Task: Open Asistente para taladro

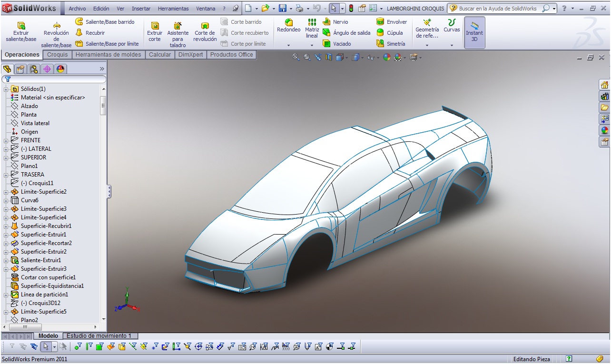Action: (x=177, y=34)
